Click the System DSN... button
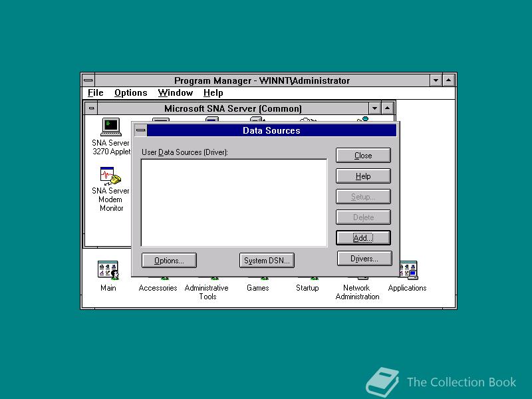The height and width of the screenshot is (399, 532). click(267, 261)
